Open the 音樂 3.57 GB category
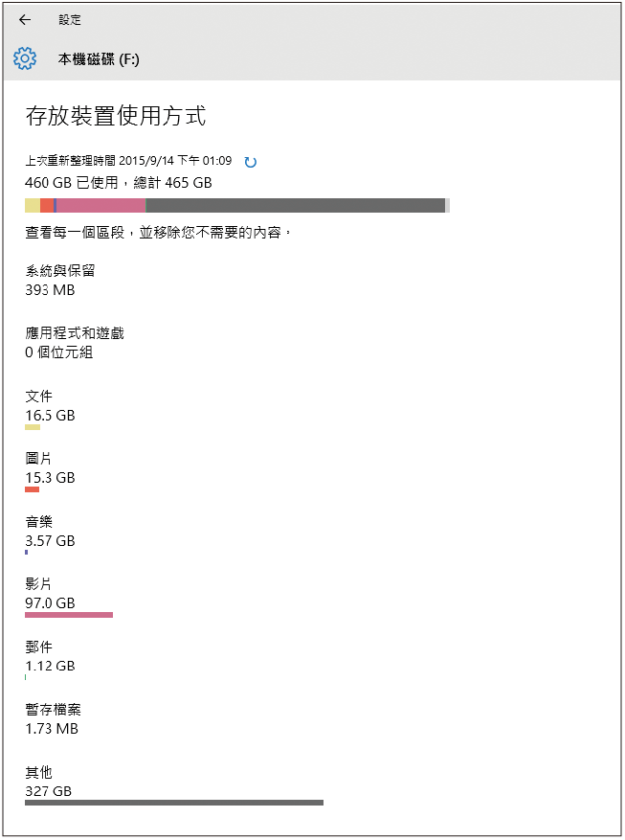 click(x=50, y=532)
